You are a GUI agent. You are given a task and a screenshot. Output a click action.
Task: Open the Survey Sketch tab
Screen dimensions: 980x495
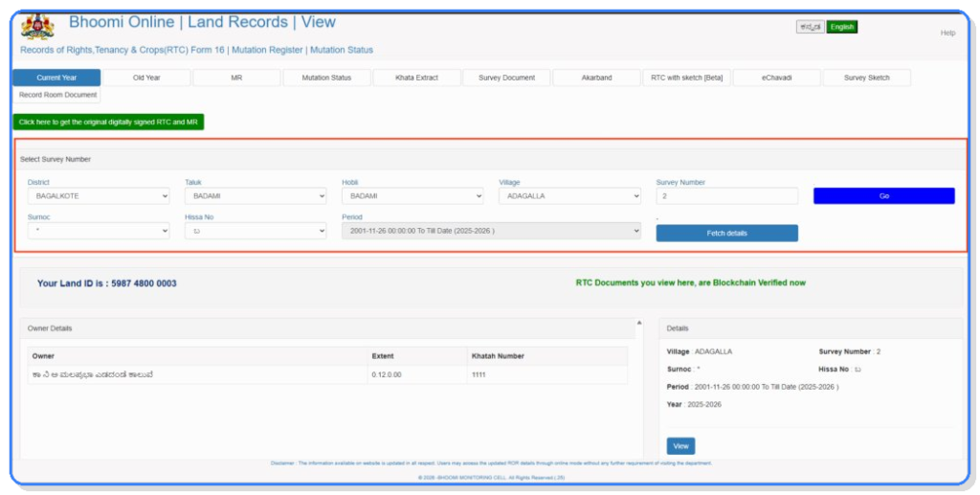coord(867,78)
